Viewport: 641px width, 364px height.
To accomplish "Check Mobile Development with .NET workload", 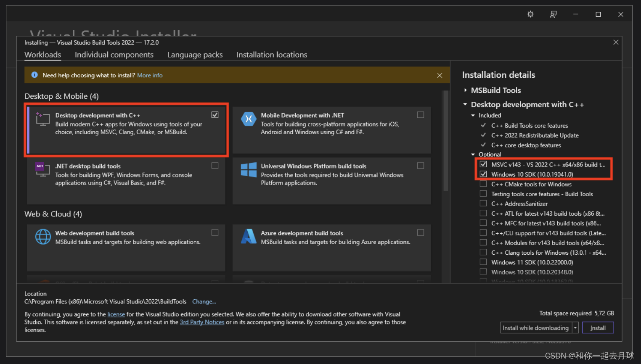I will 420,115.
